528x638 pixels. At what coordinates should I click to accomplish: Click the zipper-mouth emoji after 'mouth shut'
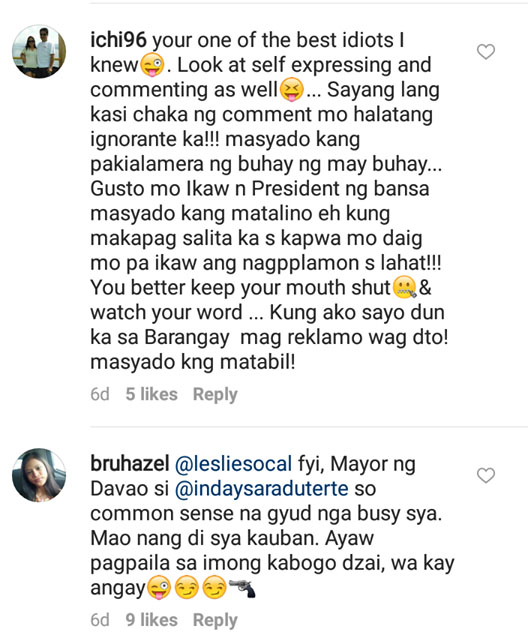404,287
